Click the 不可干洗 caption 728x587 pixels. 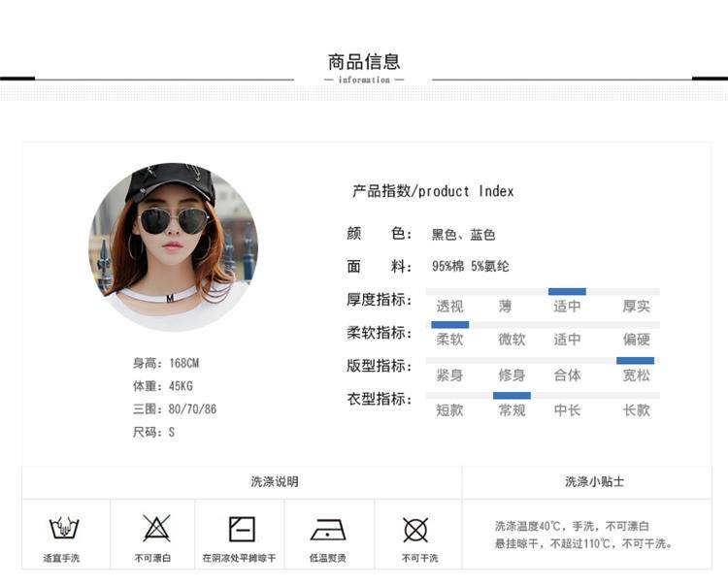tap(419, 558)
